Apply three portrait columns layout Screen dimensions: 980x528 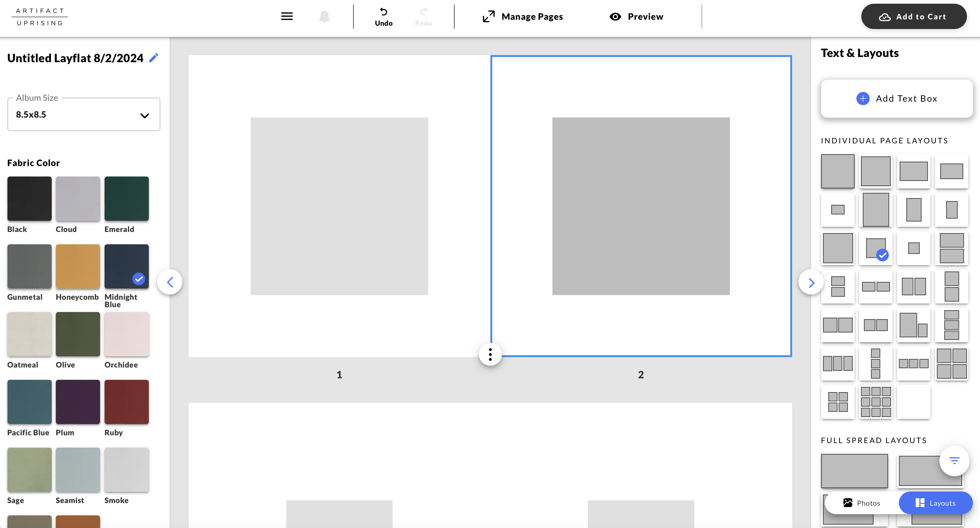pos(838,363)
